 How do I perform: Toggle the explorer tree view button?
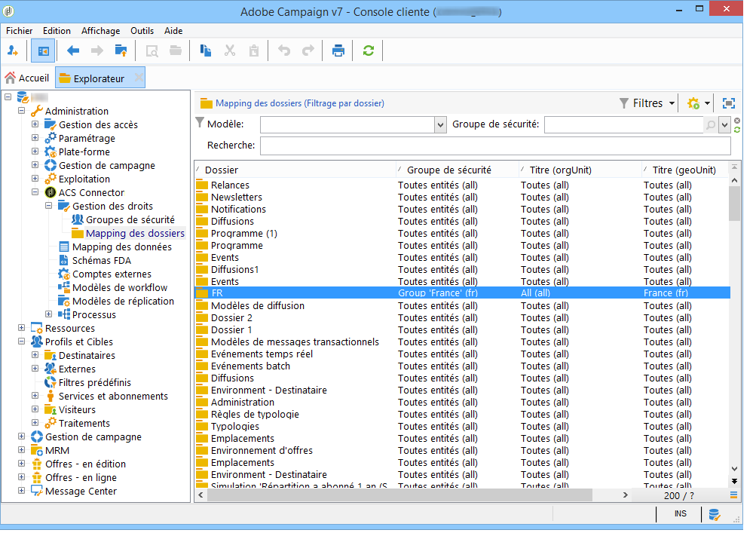(x=43, y=51)
